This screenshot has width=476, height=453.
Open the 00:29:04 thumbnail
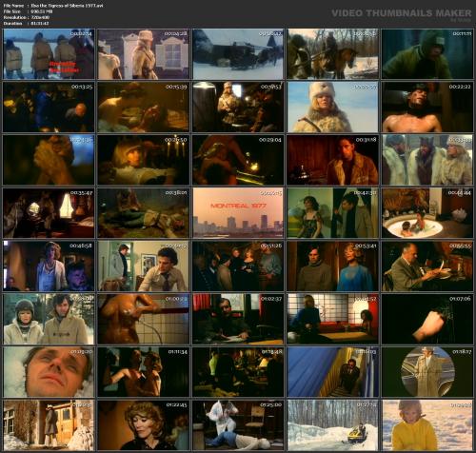click(238, 160)
